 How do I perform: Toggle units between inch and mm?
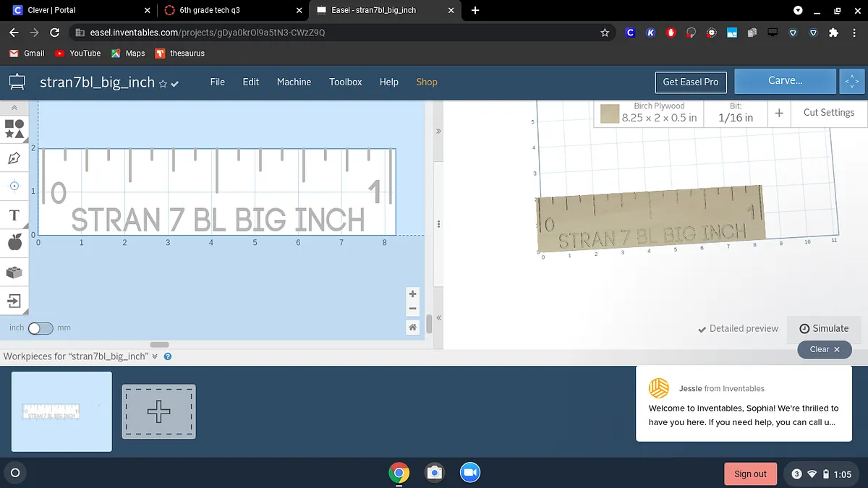41,328
